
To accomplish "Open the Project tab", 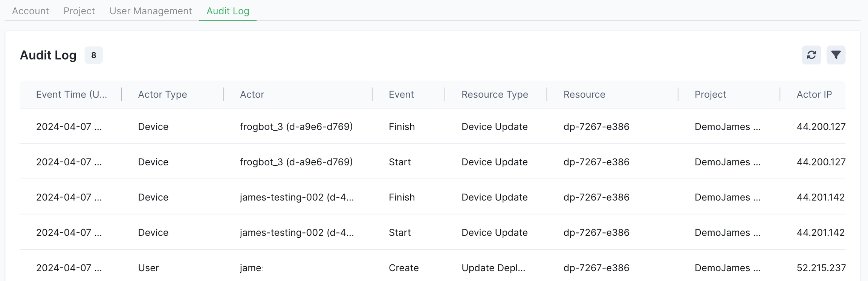I will coord(79,11).
